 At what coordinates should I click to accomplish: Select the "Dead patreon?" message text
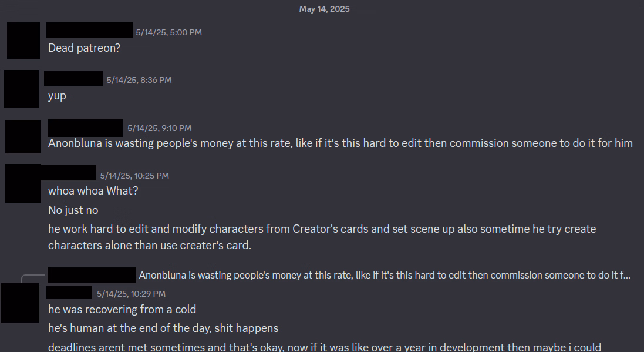(x=84, y=48)
